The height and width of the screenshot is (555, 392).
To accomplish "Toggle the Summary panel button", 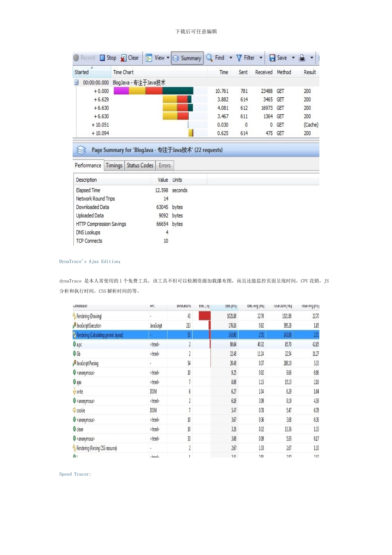I will (187, 58).
